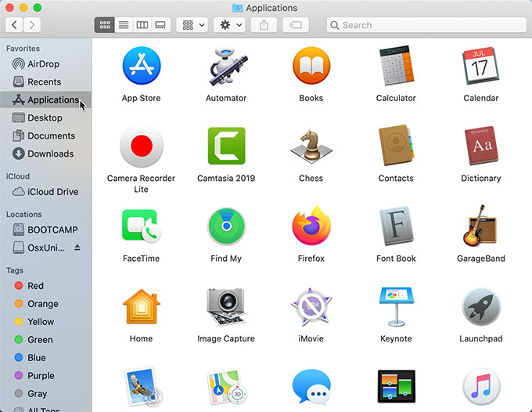
Task: Click the Edit Tags toolbar button
Action: point(296,25)
